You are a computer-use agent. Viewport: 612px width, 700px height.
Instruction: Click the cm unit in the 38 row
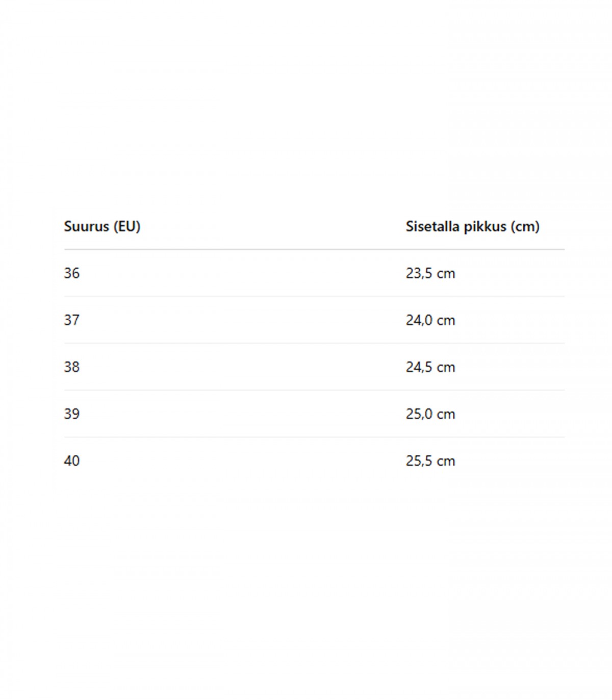pos(446,367)
